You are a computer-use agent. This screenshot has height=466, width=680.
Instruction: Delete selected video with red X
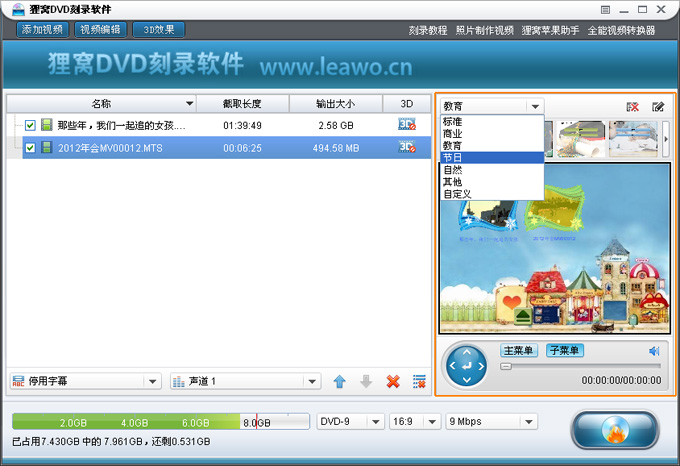tap(393, 381)
